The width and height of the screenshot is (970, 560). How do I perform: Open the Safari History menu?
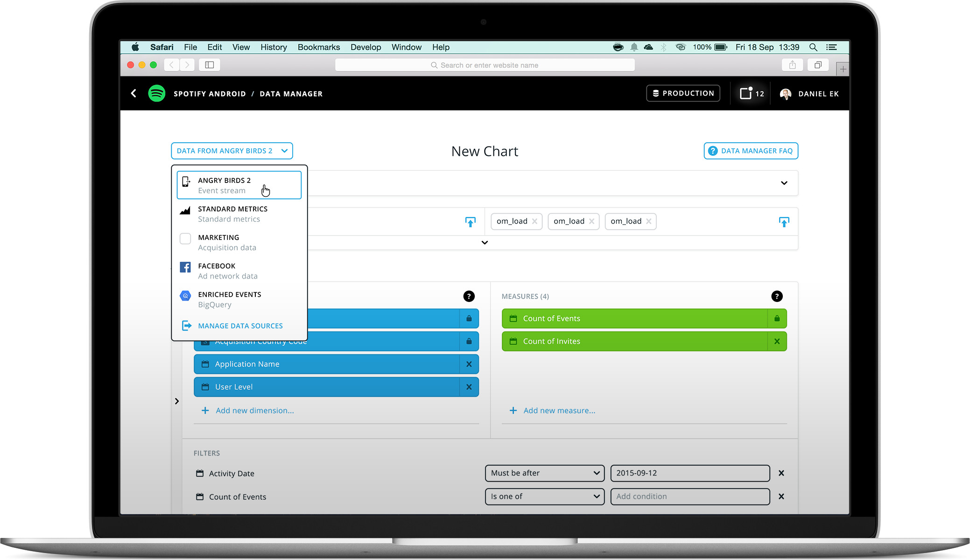click(x=274, y=47)
